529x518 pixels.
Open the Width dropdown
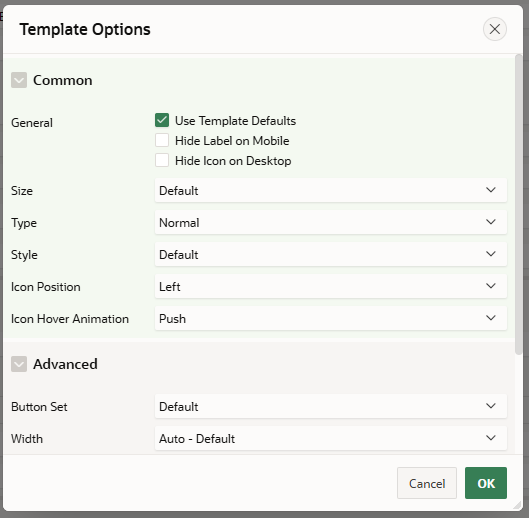click(x=331, y=438)
